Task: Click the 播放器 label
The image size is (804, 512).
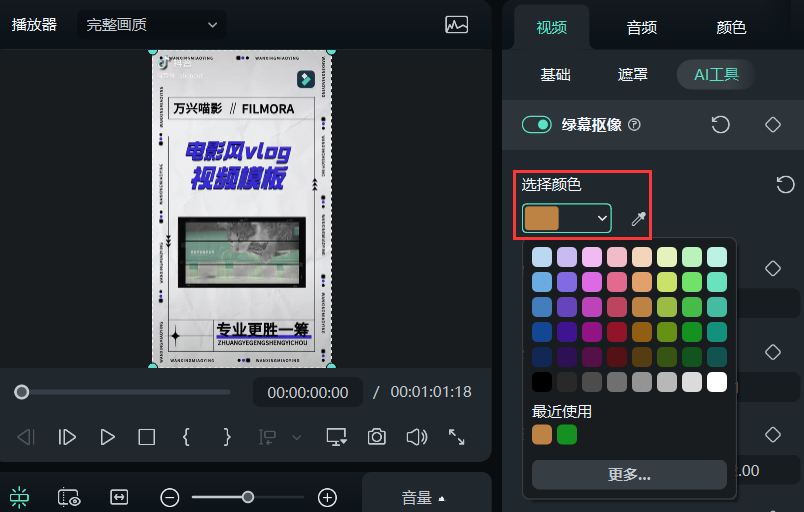Action: pos(34,25)
